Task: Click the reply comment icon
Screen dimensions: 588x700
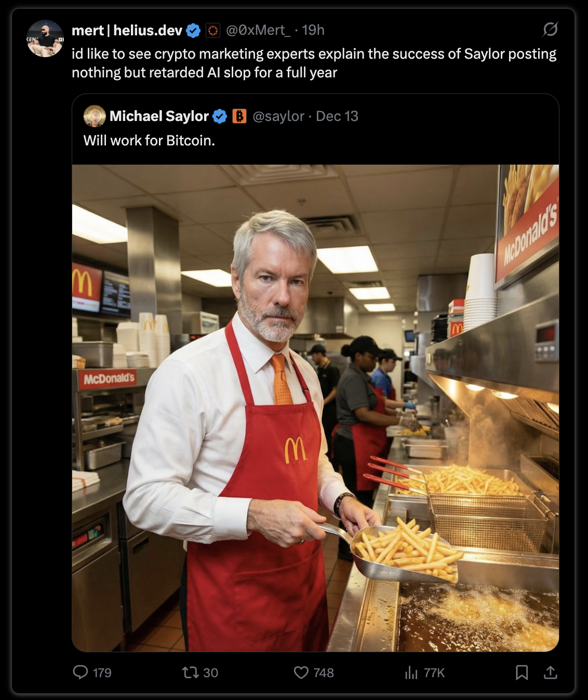Action: [81, 672]
